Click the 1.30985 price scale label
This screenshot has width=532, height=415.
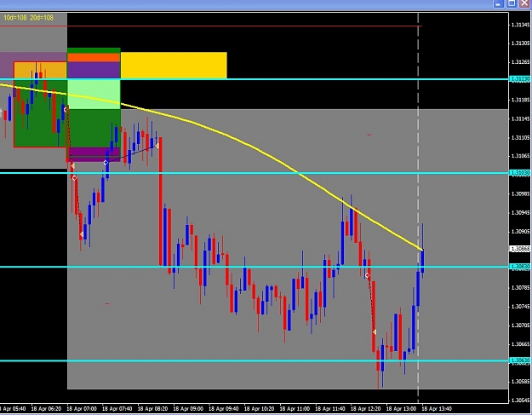[x=520, y=194]
